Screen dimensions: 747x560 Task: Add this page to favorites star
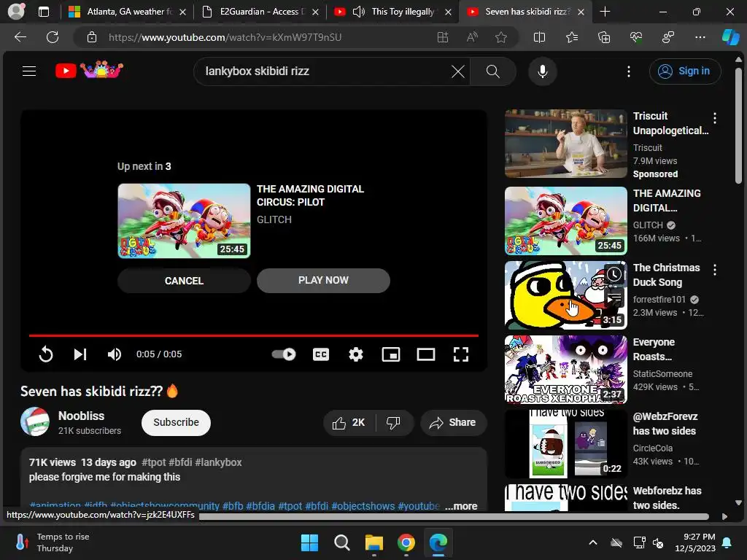[500, 37]
